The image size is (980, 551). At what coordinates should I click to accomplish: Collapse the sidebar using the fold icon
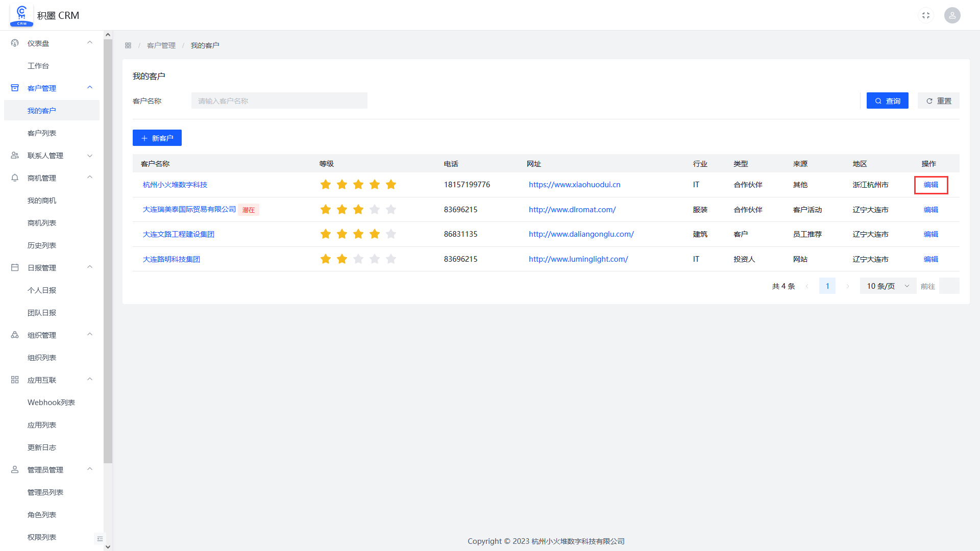(100, 539)
